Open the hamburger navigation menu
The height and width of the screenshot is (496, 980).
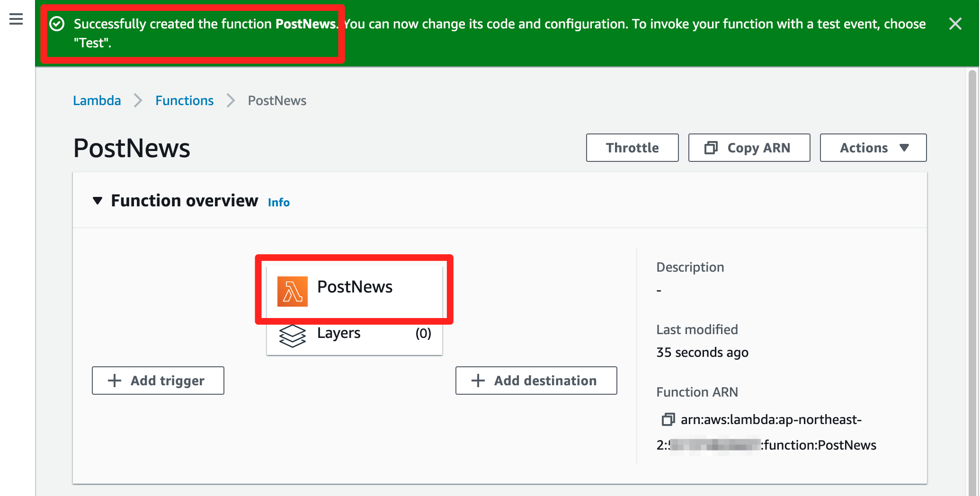coord(16,19)
